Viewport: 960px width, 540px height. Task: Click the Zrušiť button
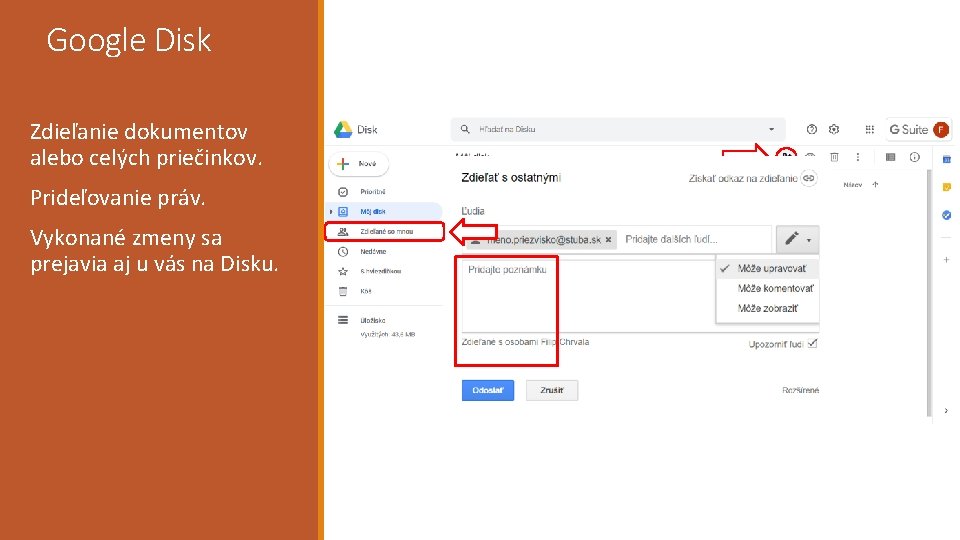(552, 390)
